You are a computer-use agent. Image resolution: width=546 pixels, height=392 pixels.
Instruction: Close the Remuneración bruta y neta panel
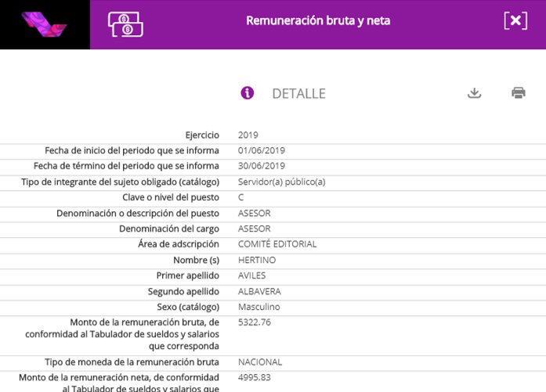(515, 21)
